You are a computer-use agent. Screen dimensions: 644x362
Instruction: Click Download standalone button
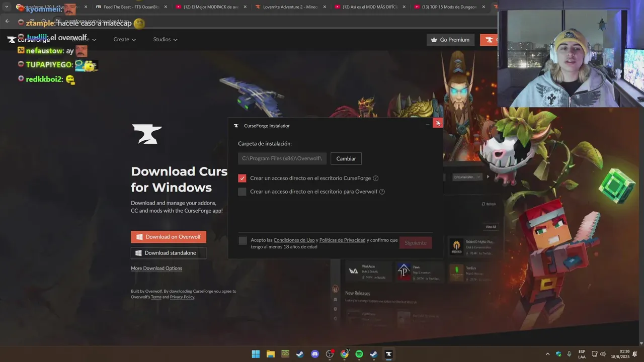pos(169,253)
